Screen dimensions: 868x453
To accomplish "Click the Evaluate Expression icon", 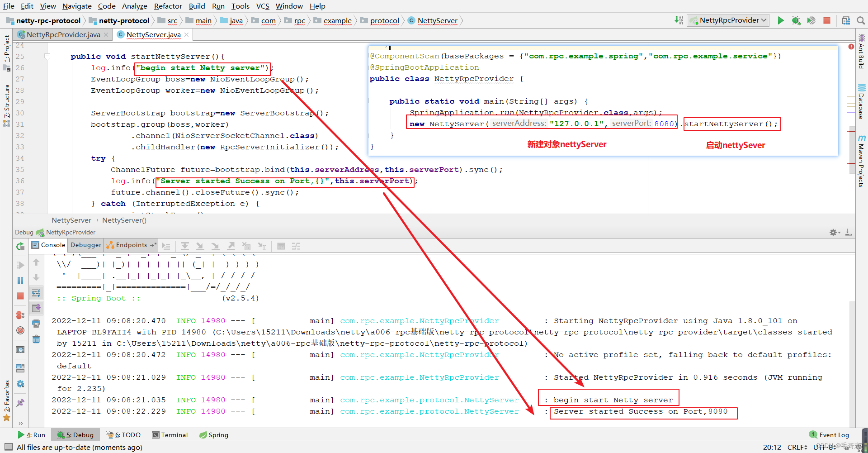I will tap(281, 246).
